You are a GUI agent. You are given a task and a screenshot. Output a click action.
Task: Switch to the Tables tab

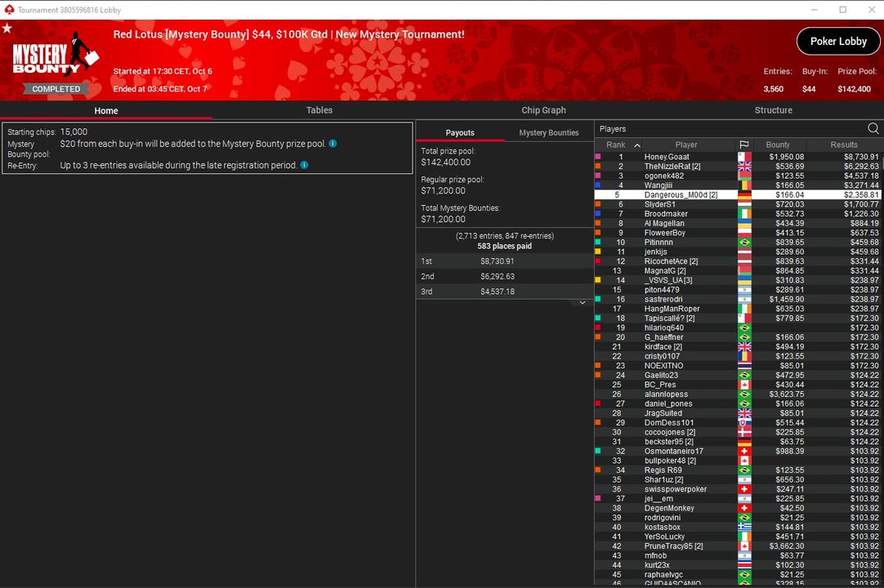point(319,110)
